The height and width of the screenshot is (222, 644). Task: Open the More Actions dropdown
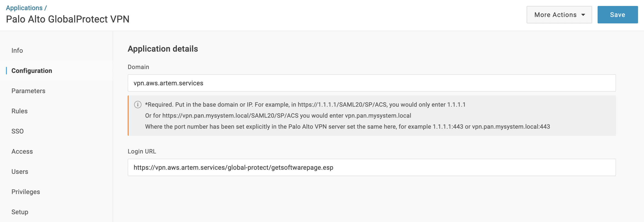559,15
